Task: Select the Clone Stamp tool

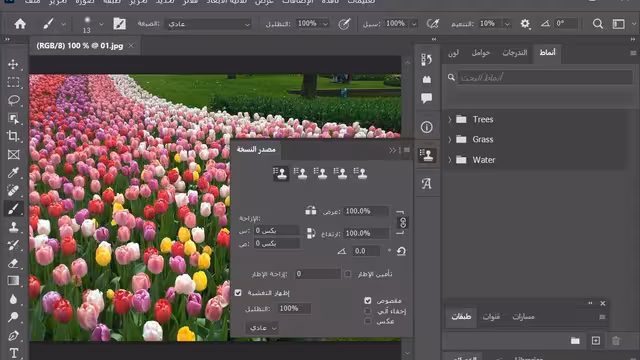Action: point(13,227)
